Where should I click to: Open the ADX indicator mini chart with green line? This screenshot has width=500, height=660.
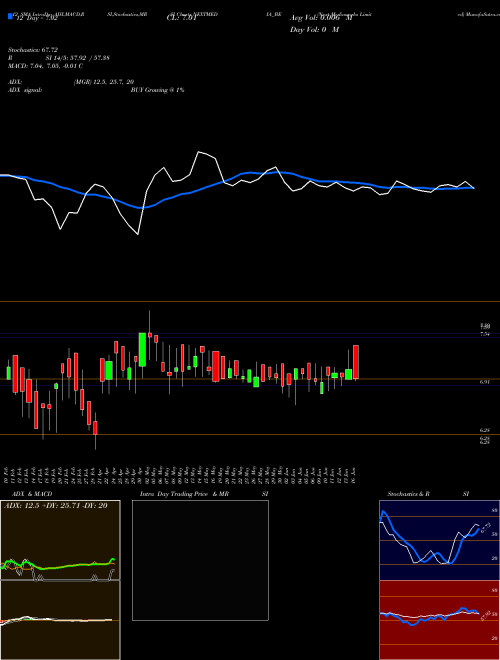click(x=60, y=540)
